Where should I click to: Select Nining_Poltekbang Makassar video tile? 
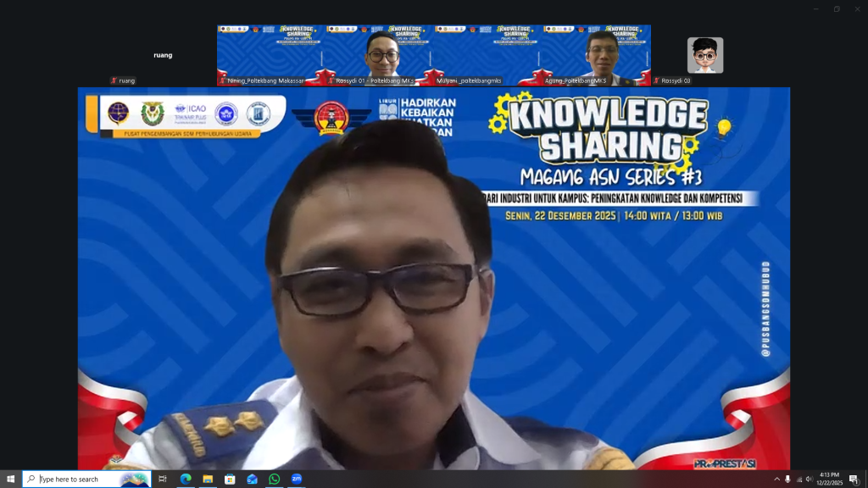[x=271, y=55]
